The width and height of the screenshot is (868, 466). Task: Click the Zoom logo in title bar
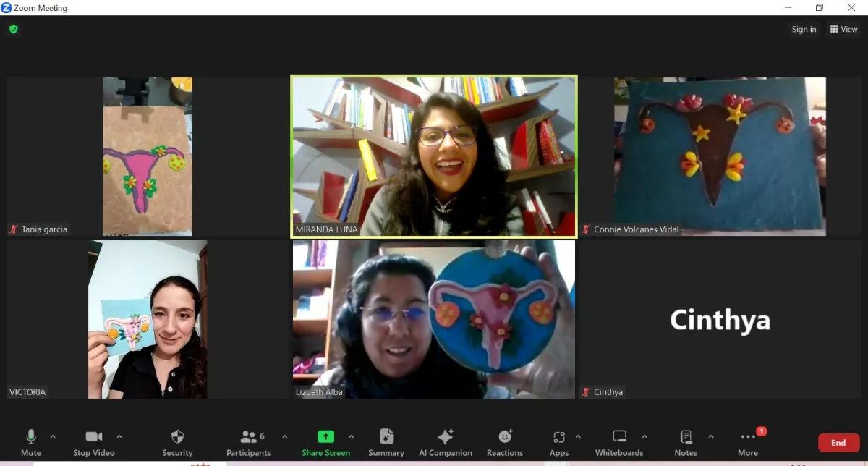[x=7, y=8]
